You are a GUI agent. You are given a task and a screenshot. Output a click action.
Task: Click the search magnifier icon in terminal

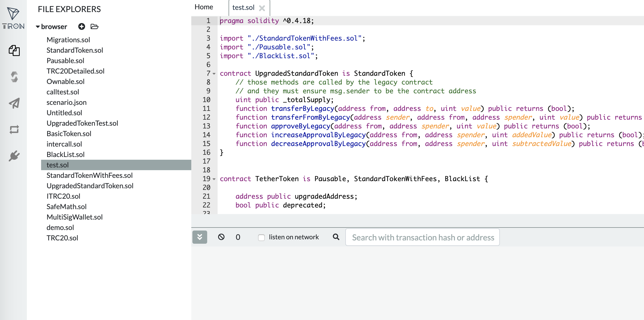[x=336, y=237]
